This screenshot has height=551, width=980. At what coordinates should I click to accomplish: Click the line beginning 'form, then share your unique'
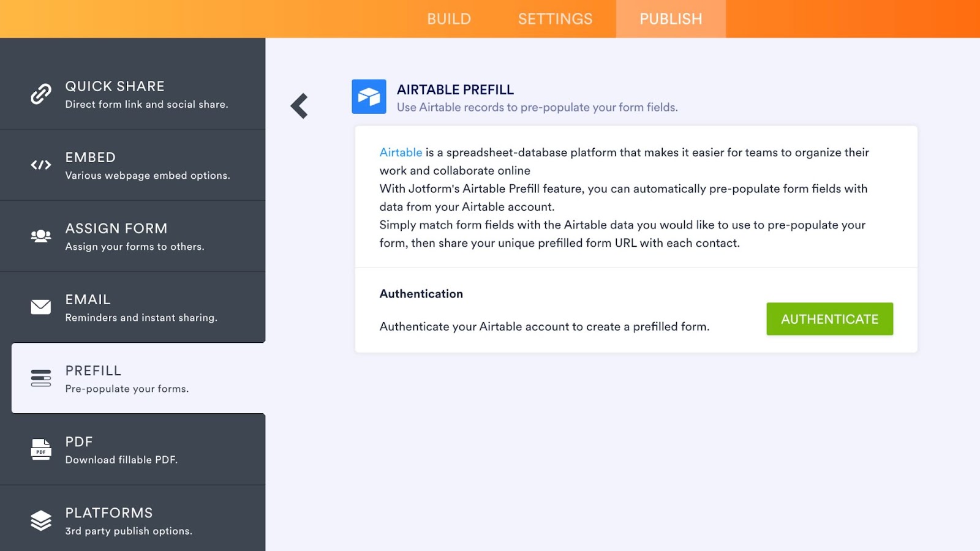coord(560,243)
